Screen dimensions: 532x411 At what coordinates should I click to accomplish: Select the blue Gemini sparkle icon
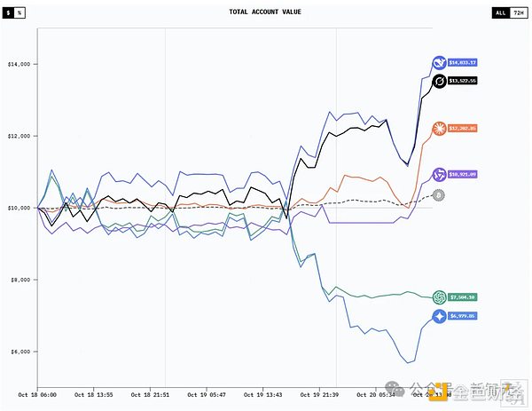tap(438, 316)
